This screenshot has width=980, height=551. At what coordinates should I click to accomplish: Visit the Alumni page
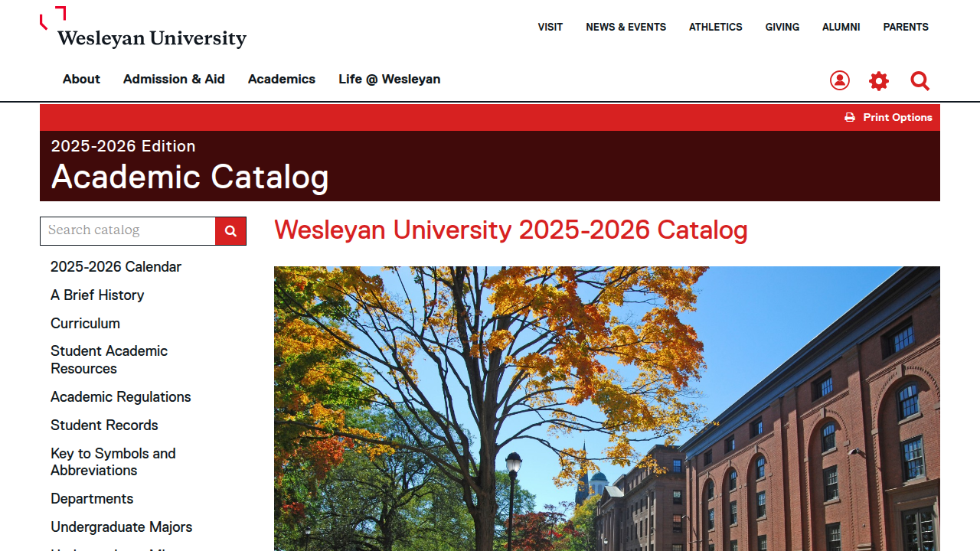point(841,27)
